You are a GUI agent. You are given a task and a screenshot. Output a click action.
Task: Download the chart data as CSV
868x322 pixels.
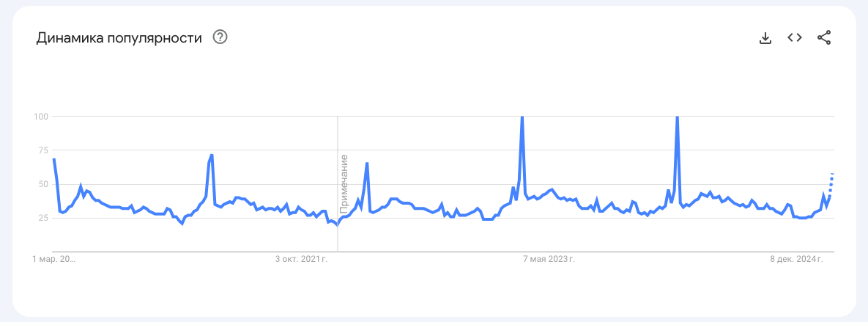(x=765, y=38)
